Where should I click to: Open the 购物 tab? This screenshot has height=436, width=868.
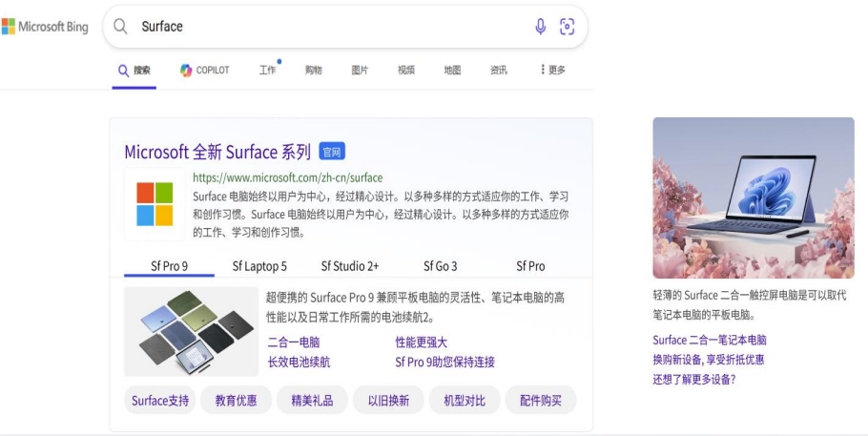(313, 71)
